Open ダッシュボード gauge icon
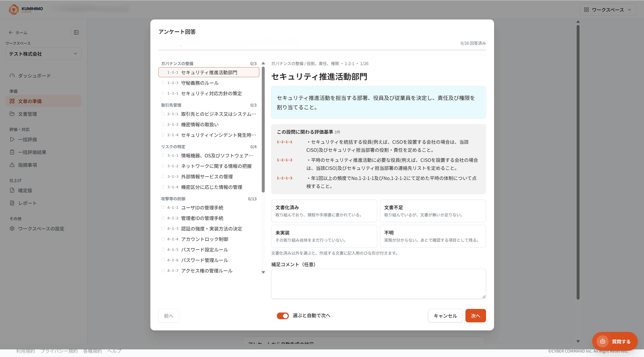644x357 pixels. coord(12,76)
